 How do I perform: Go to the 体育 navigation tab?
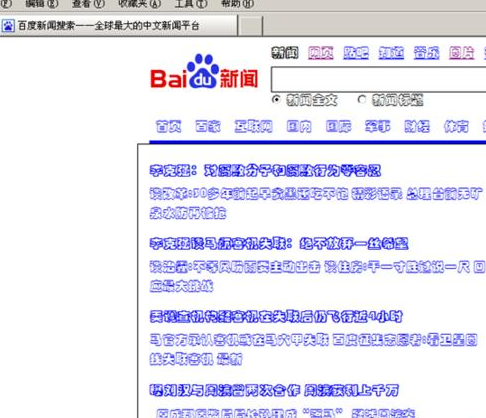click(x=456, y=127)
